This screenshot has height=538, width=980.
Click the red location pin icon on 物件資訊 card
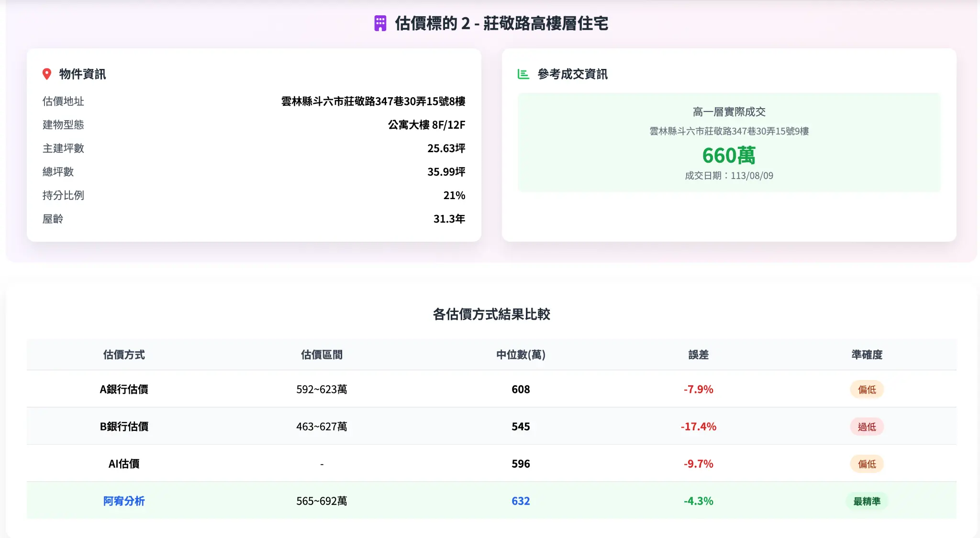[x=46, y=74]
